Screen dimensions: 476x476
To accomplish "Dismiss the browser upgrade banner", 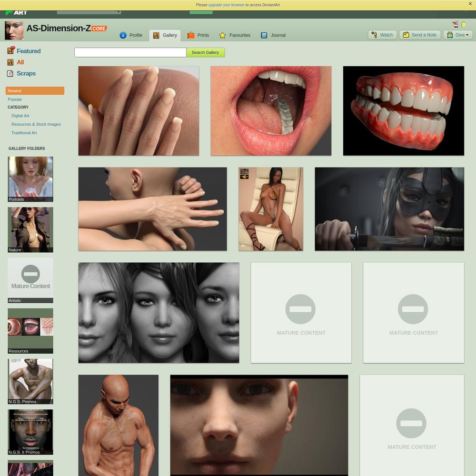I will (x=470, y=4).
